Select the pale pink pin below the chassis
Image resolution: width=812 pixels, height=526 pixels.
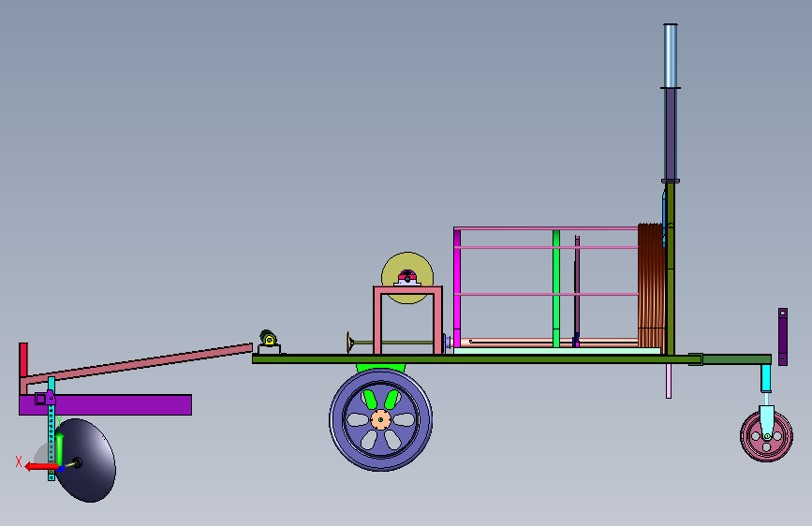point(669,381)
